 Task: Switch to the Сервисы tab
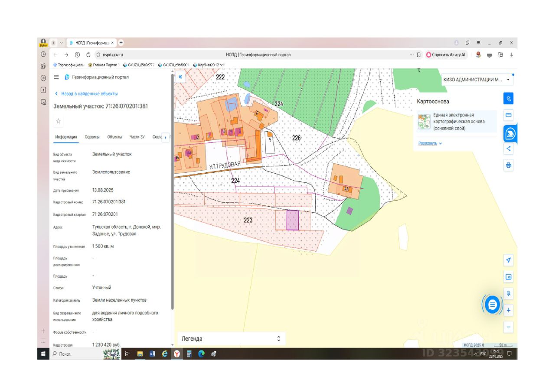point(92,137)
